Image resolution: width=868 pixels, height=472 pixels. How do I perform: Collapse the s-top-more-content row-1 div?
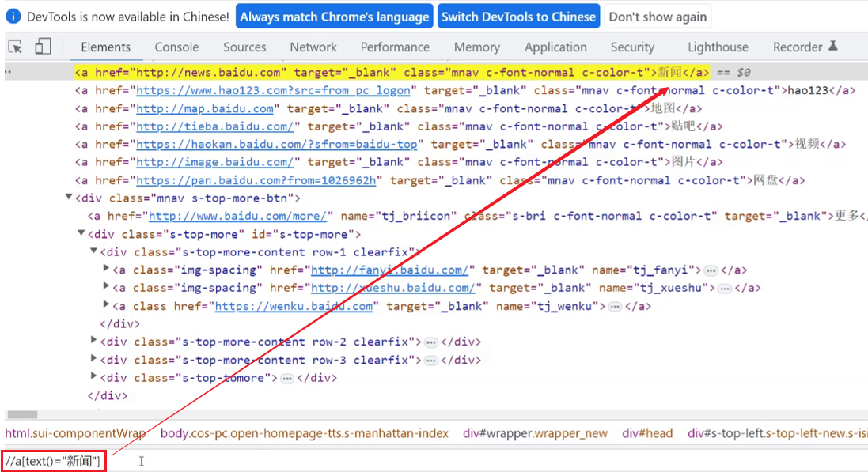point(93,251)
